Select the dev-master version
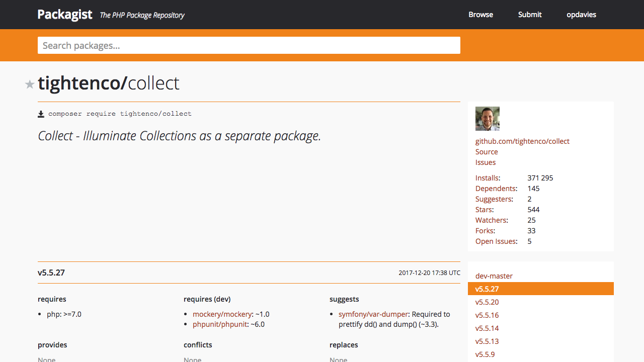 click(x=494, y=276)
